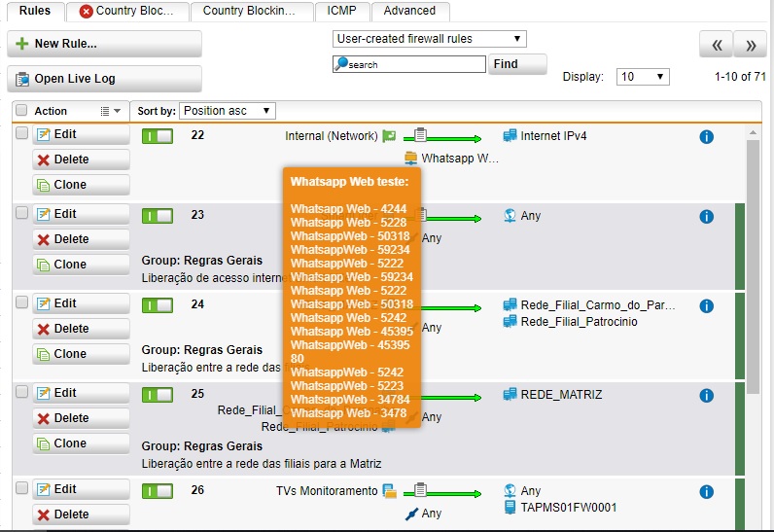Click the Open Live Log button
The image size is (774, 532).
point(104,79)
